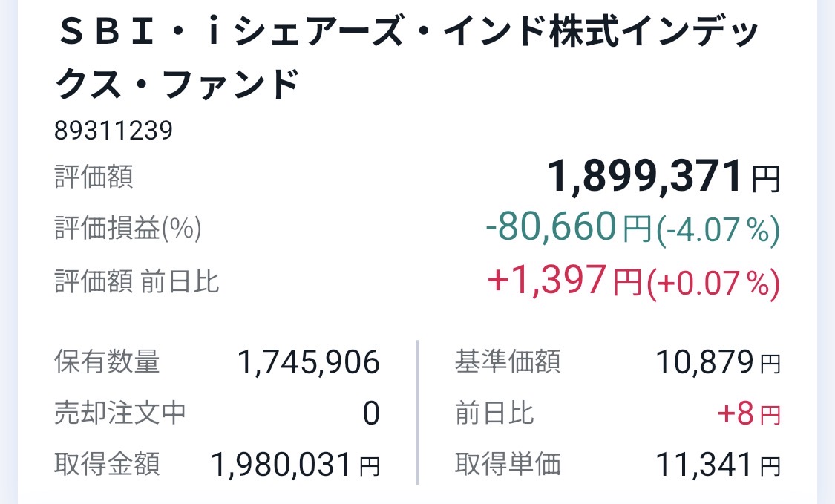Select the 評価損益(%) label
835x504 pixels.
[128, 229]
